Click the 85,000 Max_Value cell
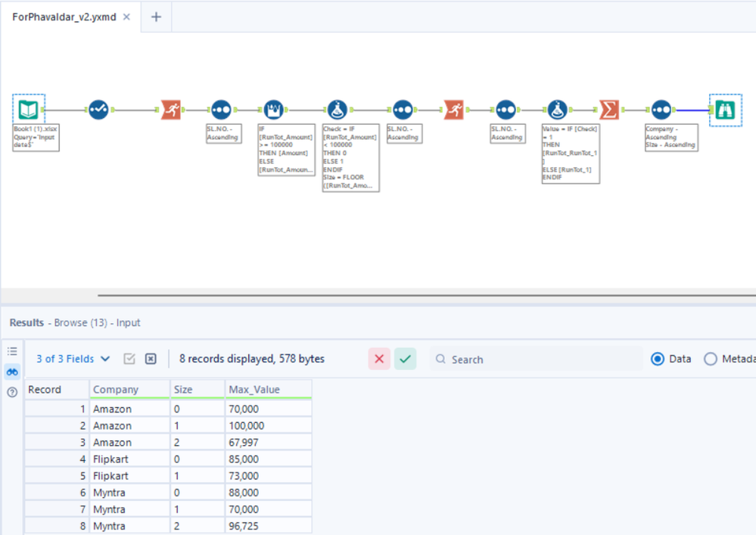The width and height of the screenshot is (756, 535). click(269, 459)
